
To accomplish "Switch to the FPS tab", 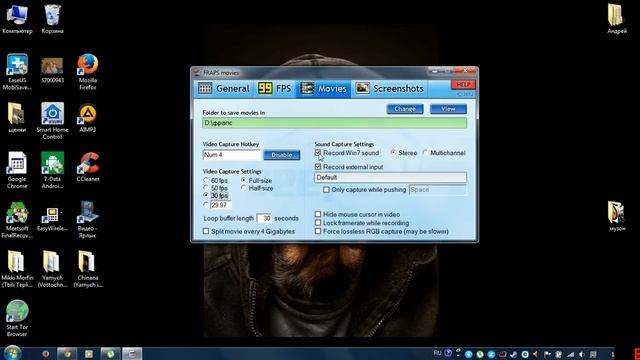I will pos(274,89).
